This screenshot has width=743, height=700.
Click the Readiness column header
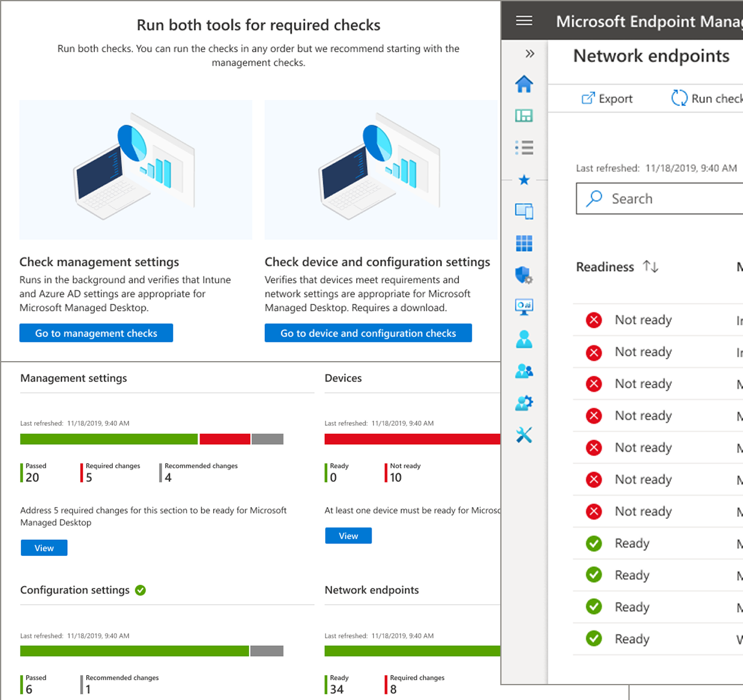tap(605, 267)
